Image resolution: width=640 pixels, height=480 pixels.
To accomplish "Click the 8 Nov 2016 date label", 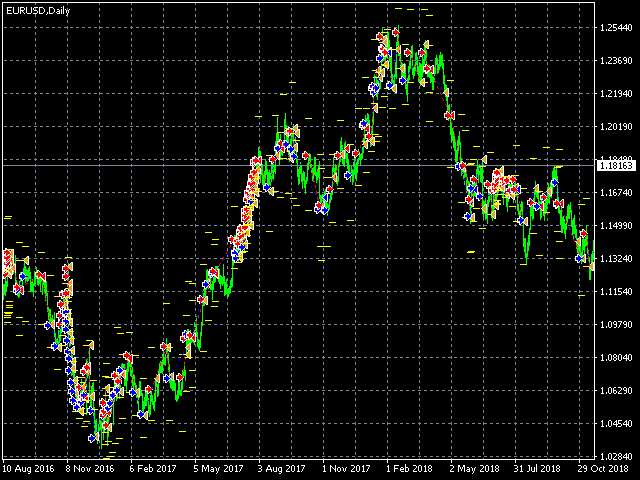I will (90, 469).
